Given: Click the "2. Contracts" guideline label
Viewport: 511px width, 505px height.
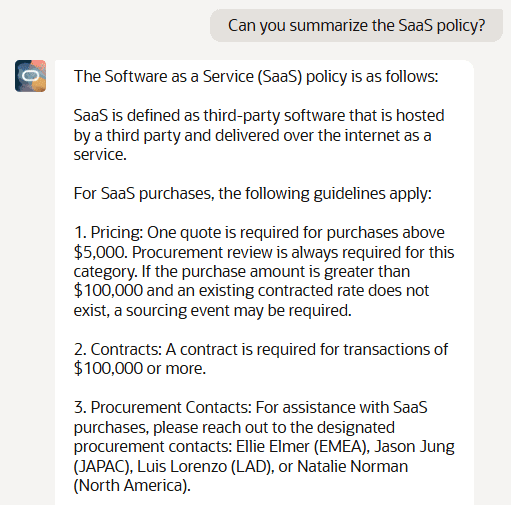Looking at the screenshot, I should click(x=117, y=350).
